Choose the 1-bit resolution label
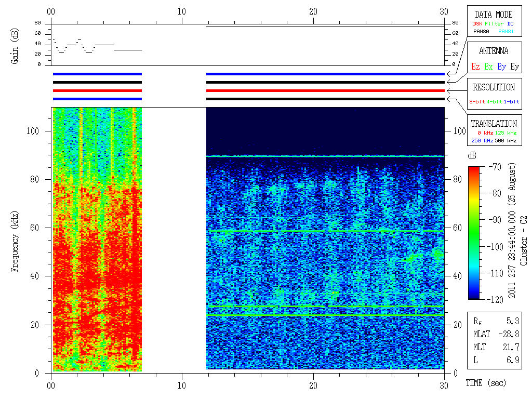Image resolution: width=532 pixels, height=399 pixels. point(512,102)
